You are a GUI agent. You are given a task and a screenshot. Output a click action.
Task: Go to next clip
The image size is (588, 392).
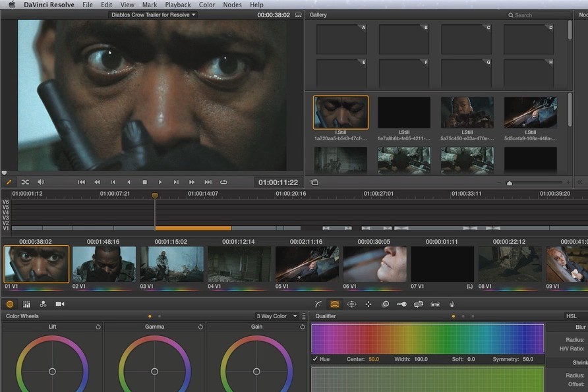176,182
